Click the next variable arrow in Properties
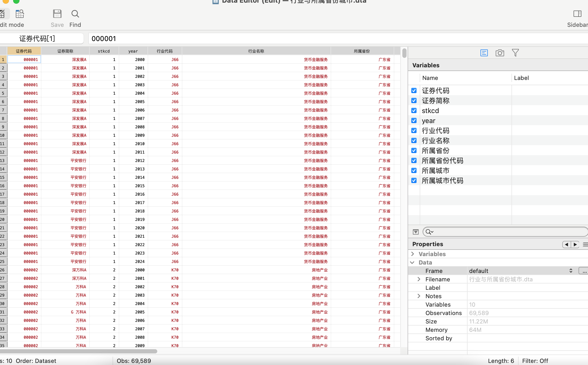 [575, 245]
